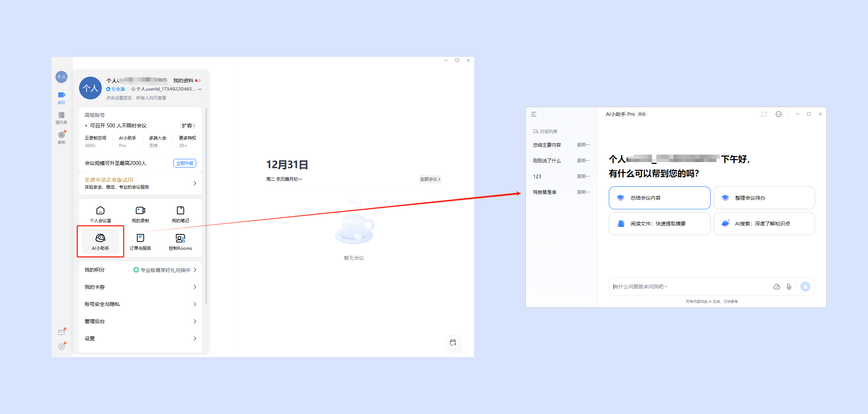
Task: Click 阅读文件：快速提取摘要 card
Action: click(x=660, y=224)
